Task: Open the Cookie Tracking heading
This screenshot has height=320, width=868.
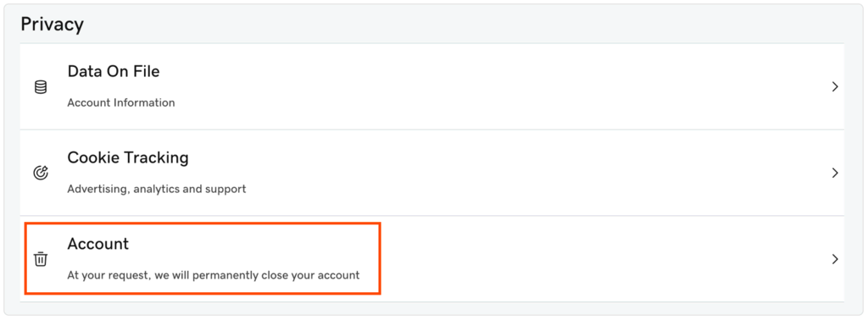Action: coord(128,158)
